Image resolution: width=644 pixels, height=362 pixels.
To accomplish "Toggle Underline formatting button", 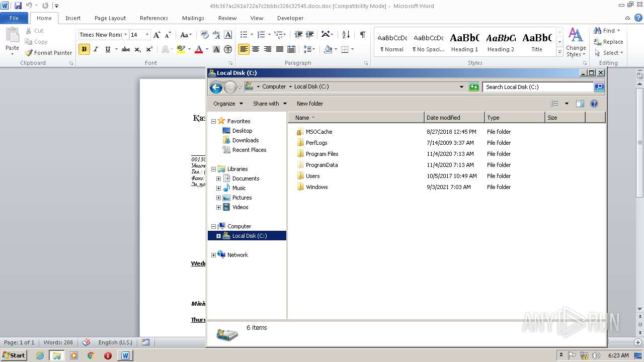I will pos(108,49).
